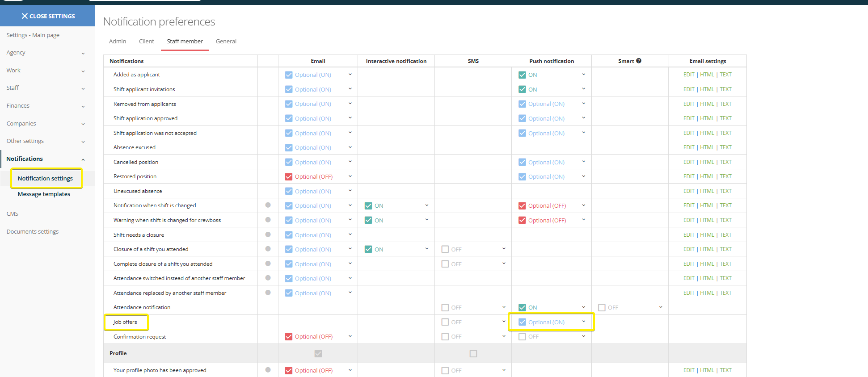Click info icon beside Notification when shift is changed
The height and width of the screenshot is (377, 868).
(268, 205)
